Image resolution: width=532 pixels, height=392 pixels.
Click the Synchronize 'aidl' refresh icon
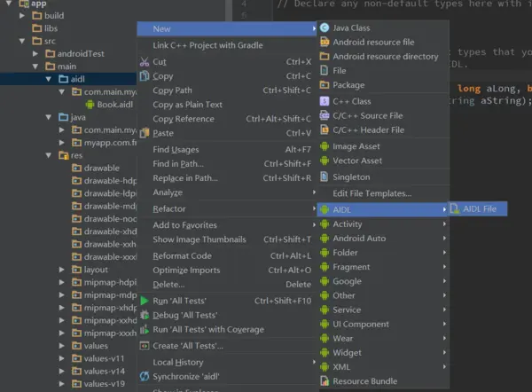pos(145,376)
